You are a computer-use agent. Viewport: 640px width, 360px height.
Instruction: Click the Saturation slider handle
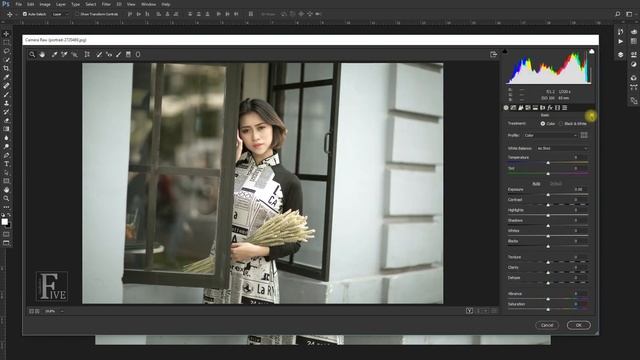click(x=548, y=309)
